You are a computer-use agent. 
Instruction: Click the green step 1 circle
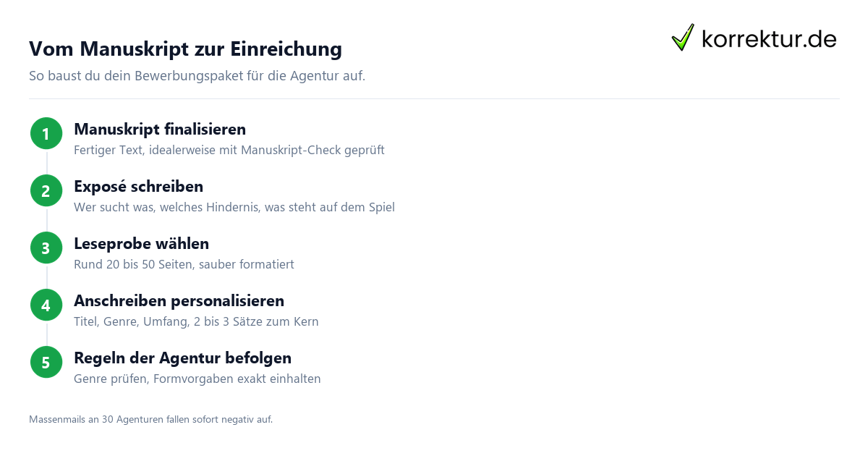pyautogui.click(x=46, y=134)
